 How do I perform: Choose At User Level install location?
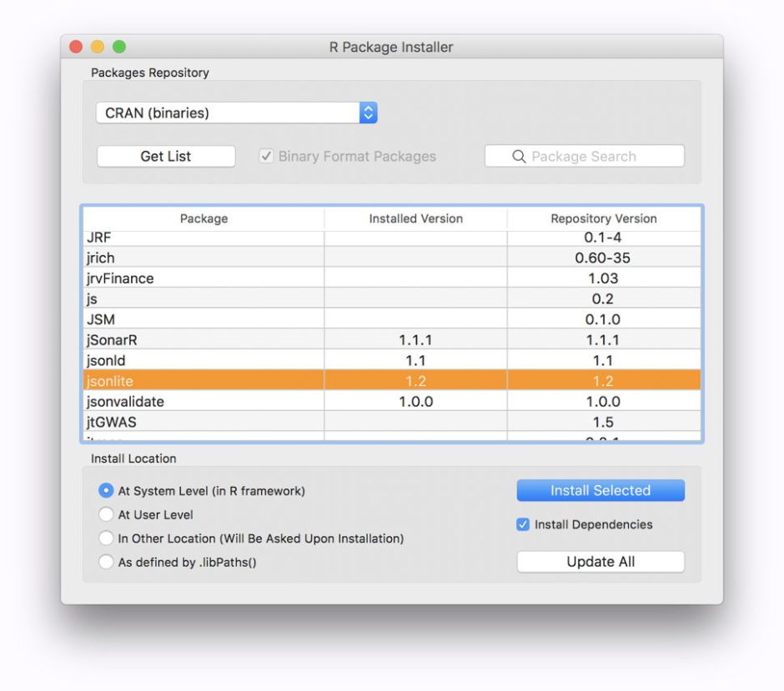106,515
